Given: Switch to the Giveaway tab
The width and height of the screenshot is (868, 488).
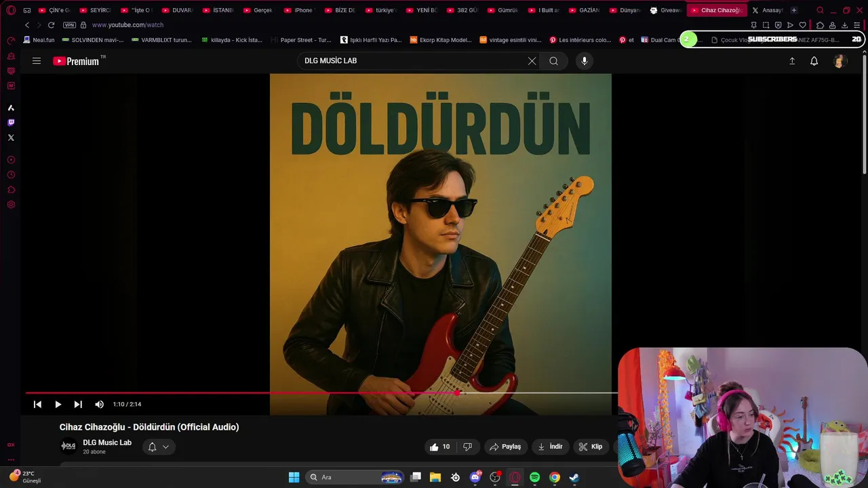Looking at the screenshot, I should click(665, 10).
